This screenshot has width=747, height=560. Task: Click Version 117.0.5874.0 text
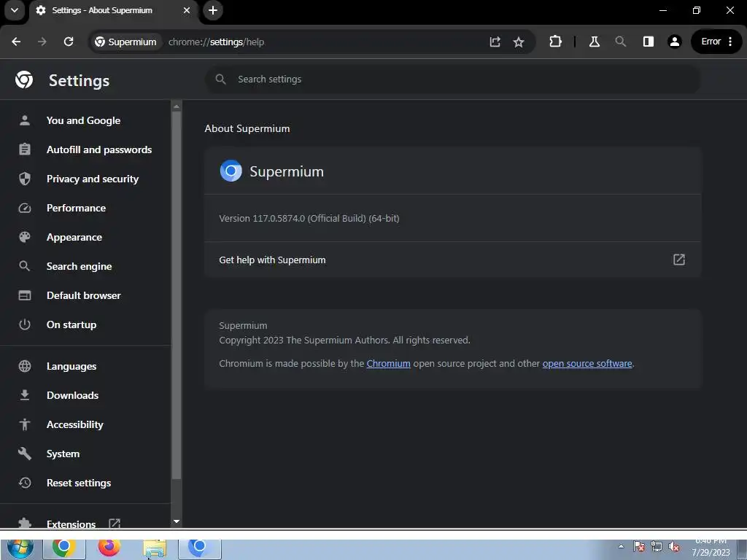309,218
